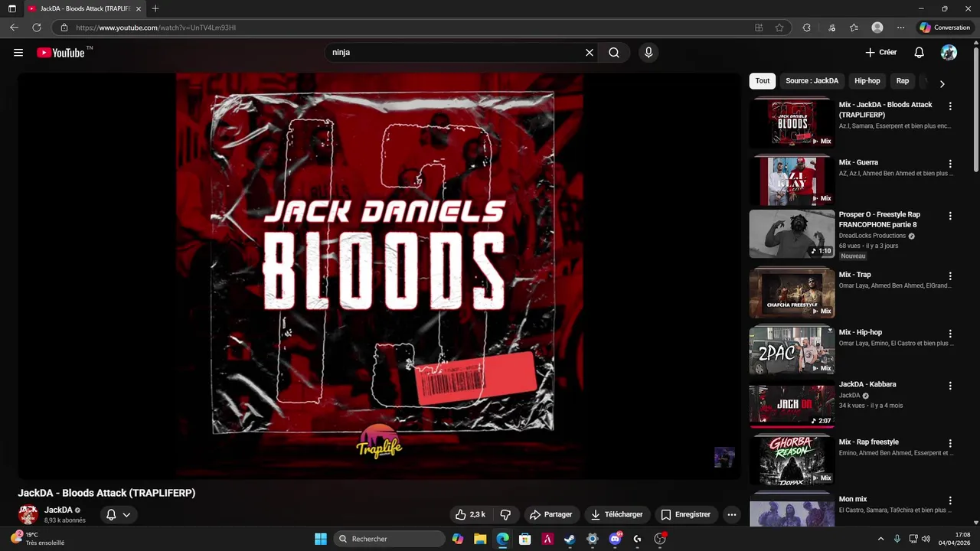Open the JackDA channel avatar
This screenshot has height=551, width=980.
tap(28, 514)
